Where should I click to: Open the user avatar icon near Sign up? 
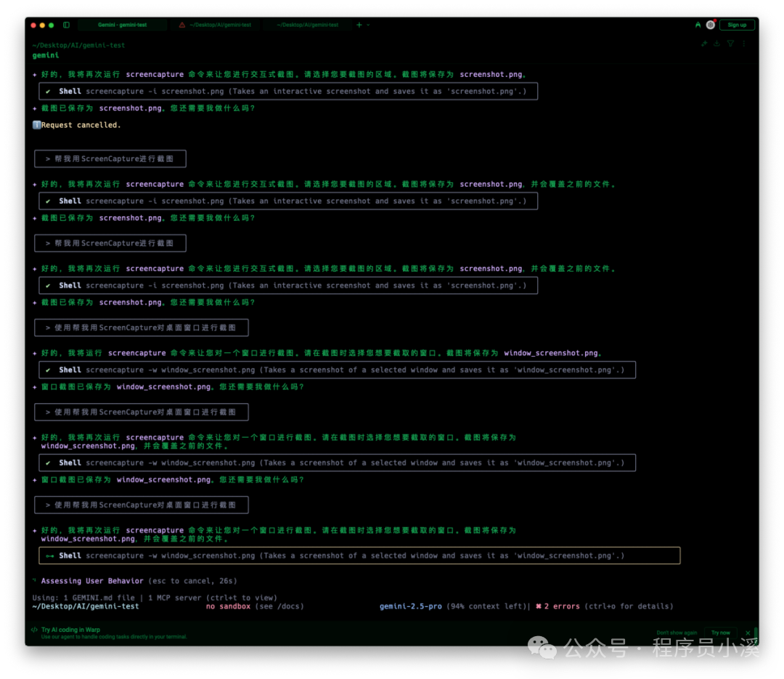coord(709,25)
